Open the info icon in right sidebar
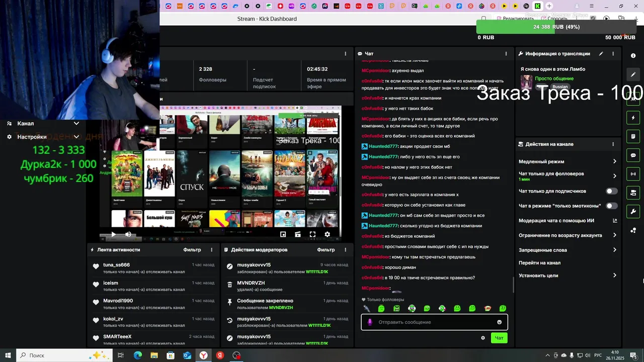644x362 pixels. click(x=633, y=56)
